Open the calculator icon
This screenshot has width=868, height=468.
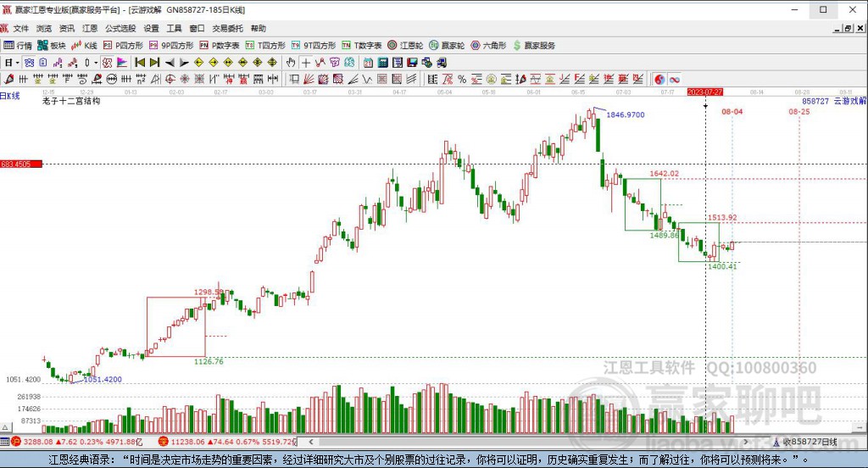coord(382,63)
